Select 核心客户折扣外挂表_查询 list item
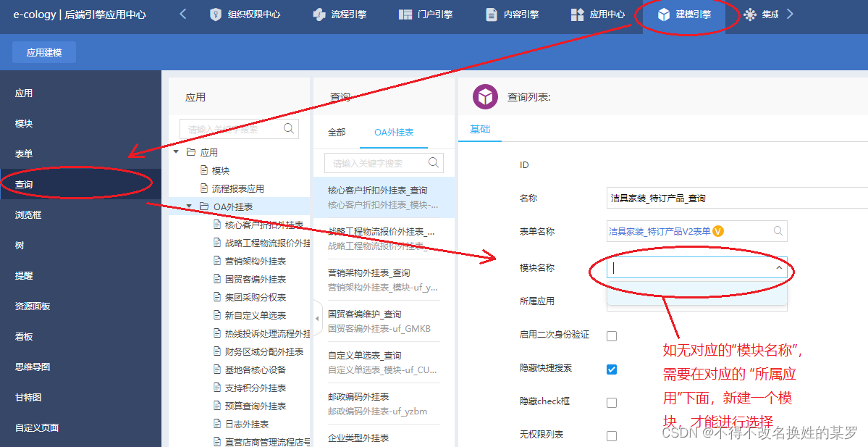This screenshot has width=868, height=447. click(384, 197)
